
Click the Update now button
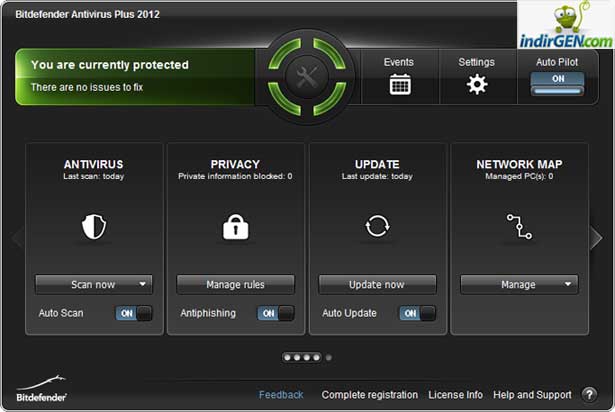coord(377,284)
